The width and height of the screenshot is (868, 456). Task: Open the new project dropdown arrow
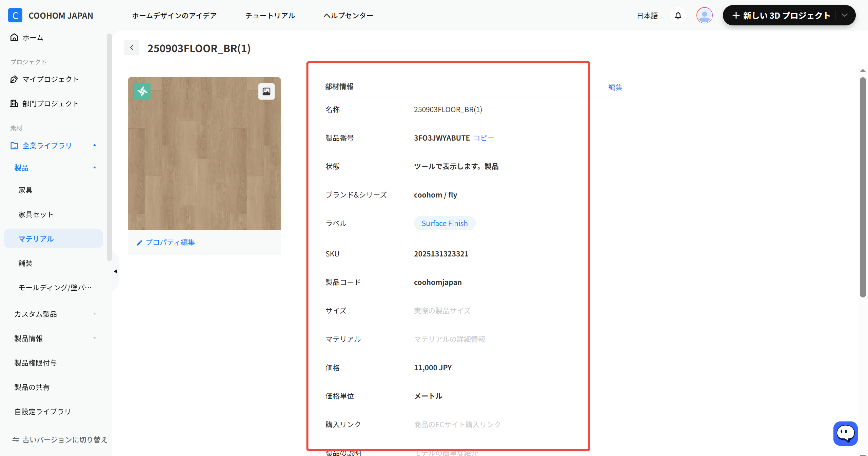coord(845,15)
